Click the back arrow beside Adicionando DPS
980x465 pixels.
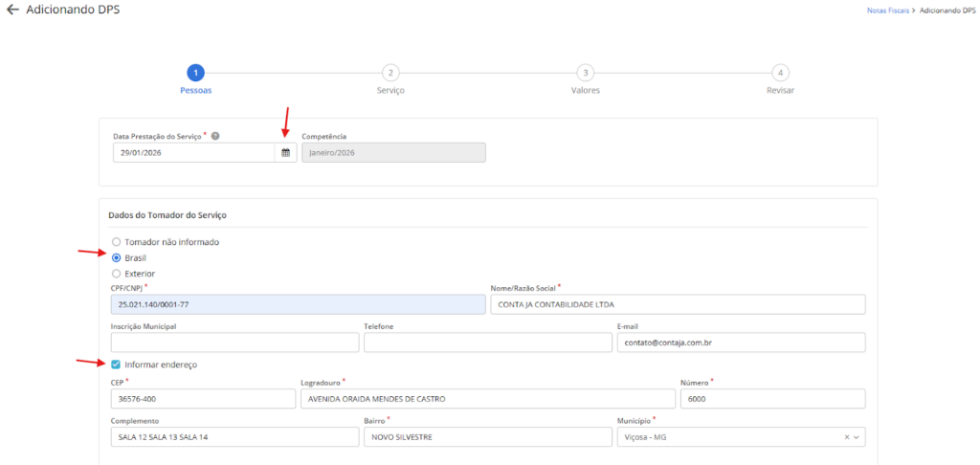tap(12, 10)
